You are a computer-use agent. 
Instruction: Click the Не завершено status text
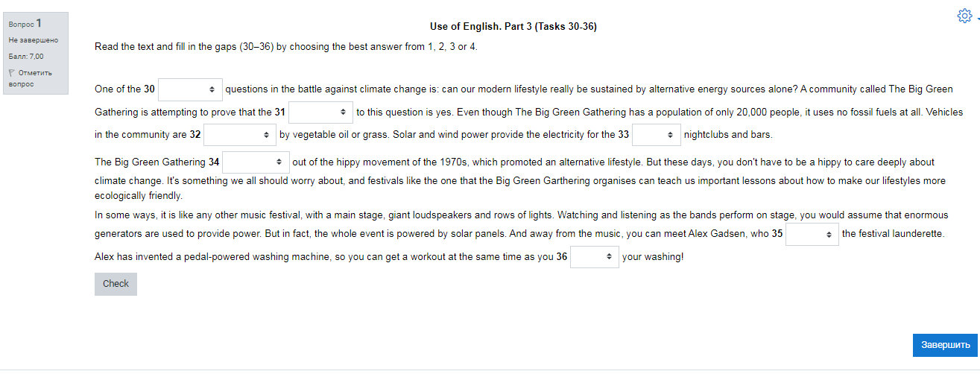34,40
